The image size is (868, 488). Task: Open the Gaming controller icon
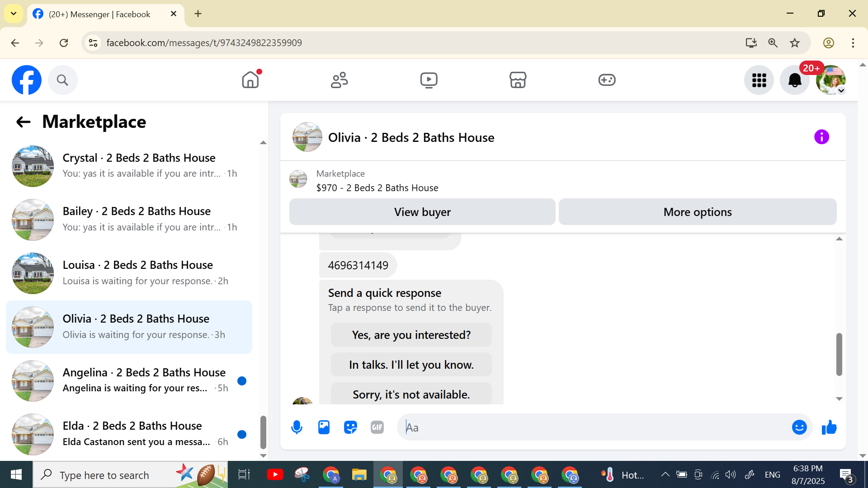[x=607, y=80]
